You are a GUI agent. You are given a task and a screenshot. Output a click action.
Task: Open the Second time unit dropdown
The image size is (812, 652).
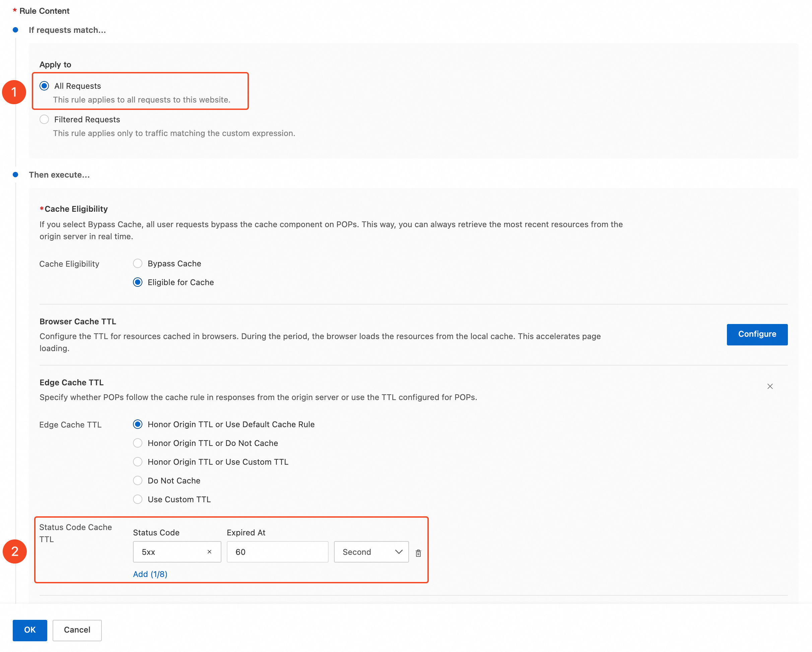(x=371, y=552)
